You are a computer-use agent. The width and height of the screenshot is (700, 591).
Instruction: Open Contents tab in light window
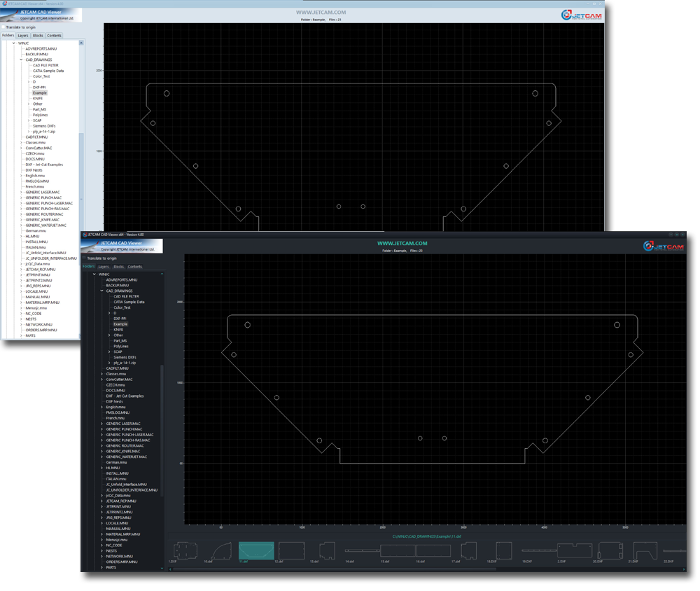pyautogui.click(x=54, y=35)
